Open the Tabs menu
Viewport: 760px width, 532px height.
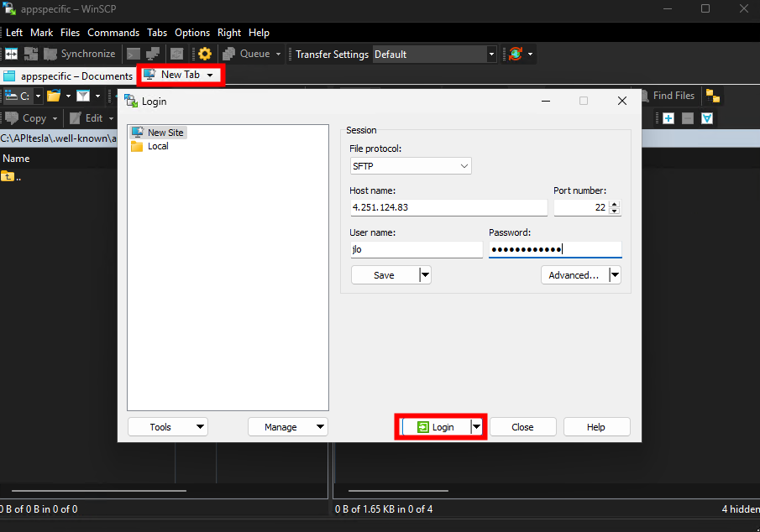point(157,33)
